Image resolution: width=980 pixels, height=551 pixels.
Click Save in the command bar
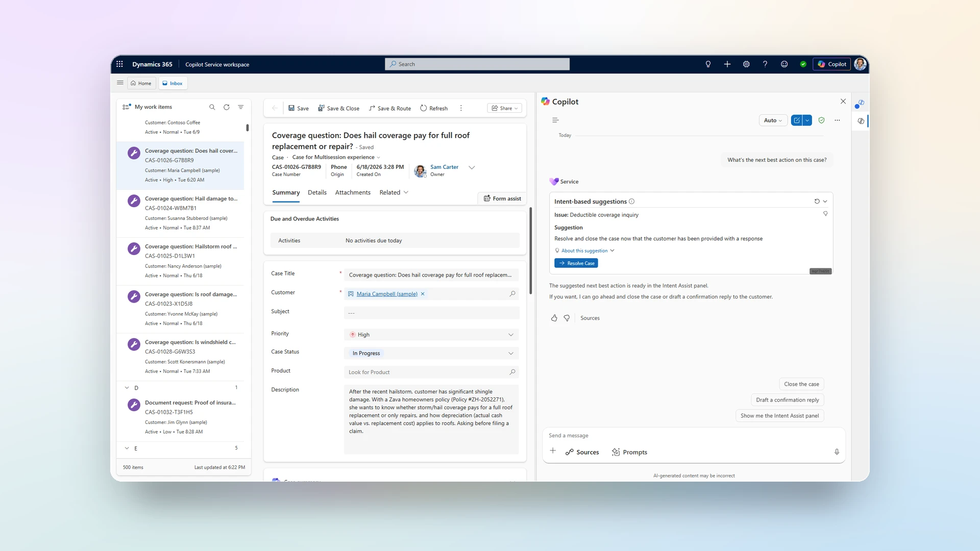(x=299, y=108)
